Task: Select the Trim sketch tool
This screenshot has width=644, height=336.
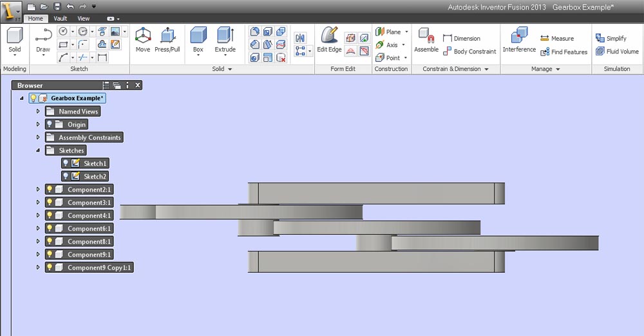Action: [83, 57]
